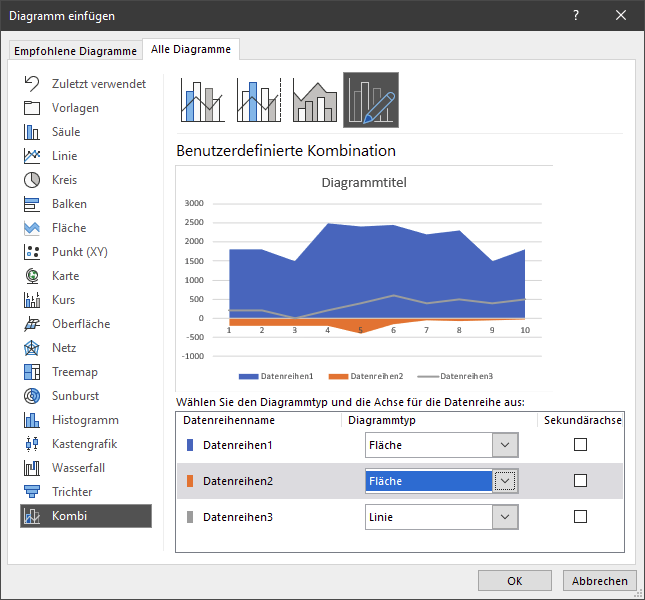Select the Trichter funnel chart icon

32,492
